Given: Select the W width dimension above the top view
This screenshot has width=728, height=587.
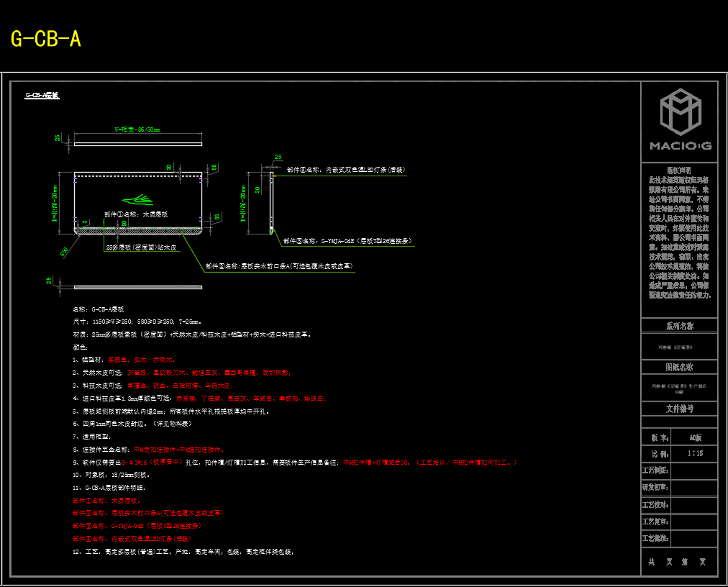Looking at the screenshot, I should 137,130.
